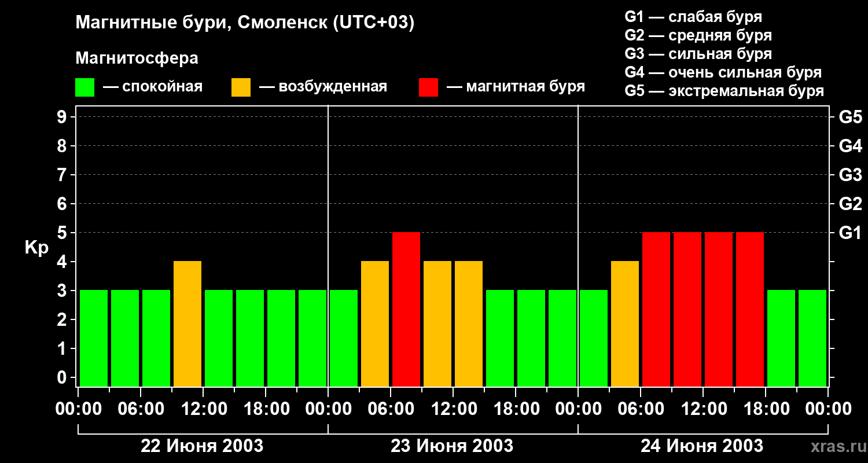
Task: Click the 'G4' right axis label
Action: [x=851, y=146]
